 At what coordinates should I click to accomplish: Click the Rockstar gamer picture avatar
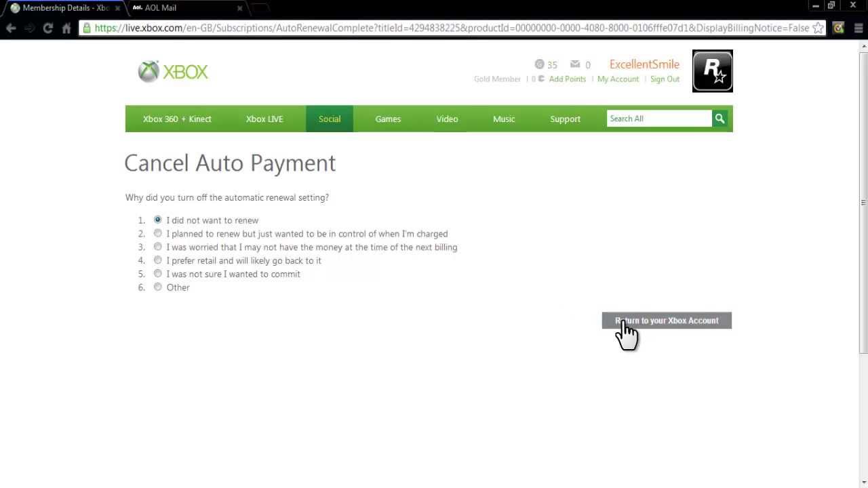click(712, 70)
